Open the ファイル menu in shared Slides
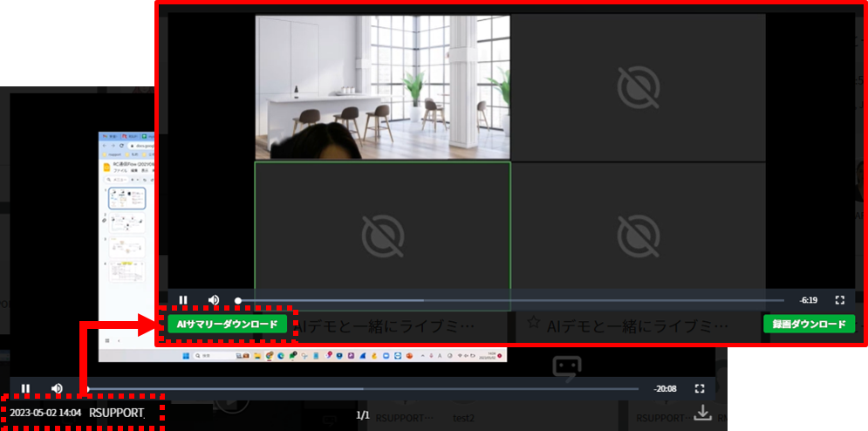Screen dimensions: 868x431 [x=120, y=171]
